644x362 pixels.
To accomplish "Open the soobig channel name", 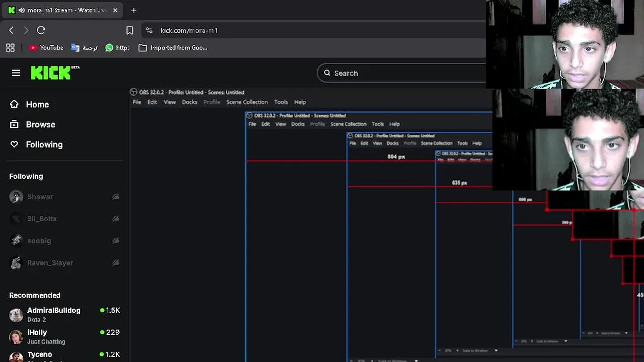I will point(39,241).
